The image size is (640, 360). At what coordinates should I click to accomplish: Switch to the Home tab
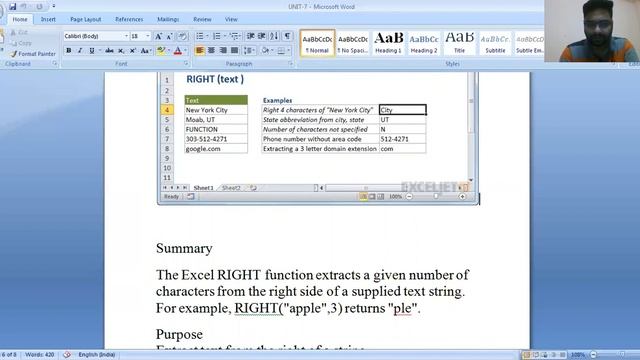20,19
